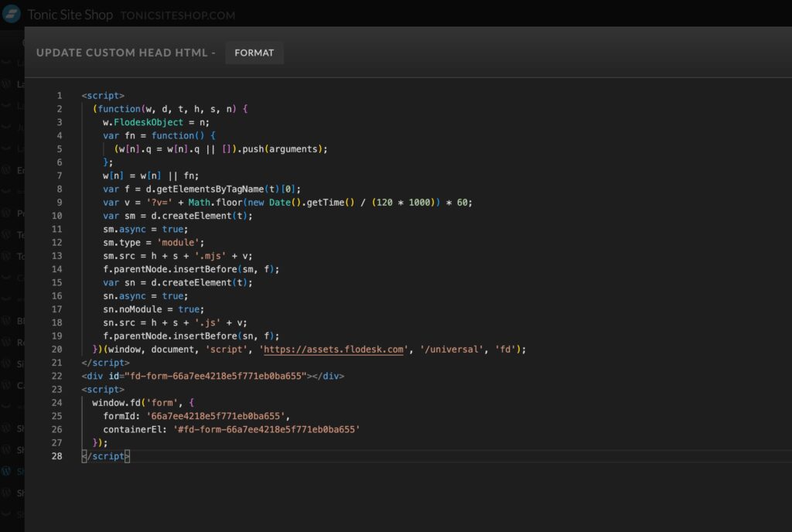
Task: Place cursor on final </script> tag, line 28
Action: tap(105, 456)
